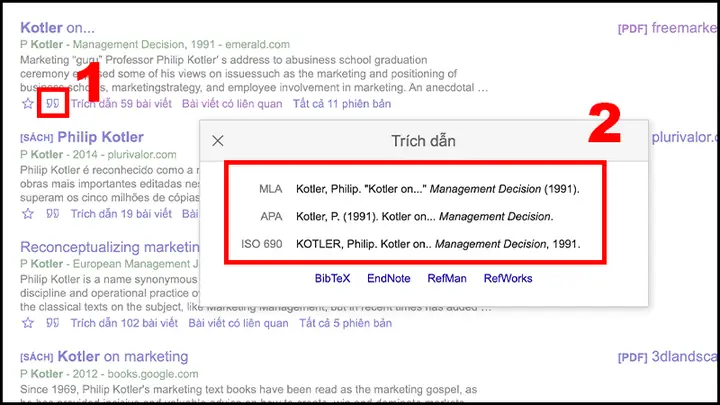Open cite quote icon for 'Philip Kotler' book
Screen dimensions: 720x405
(x=53, y=214)
